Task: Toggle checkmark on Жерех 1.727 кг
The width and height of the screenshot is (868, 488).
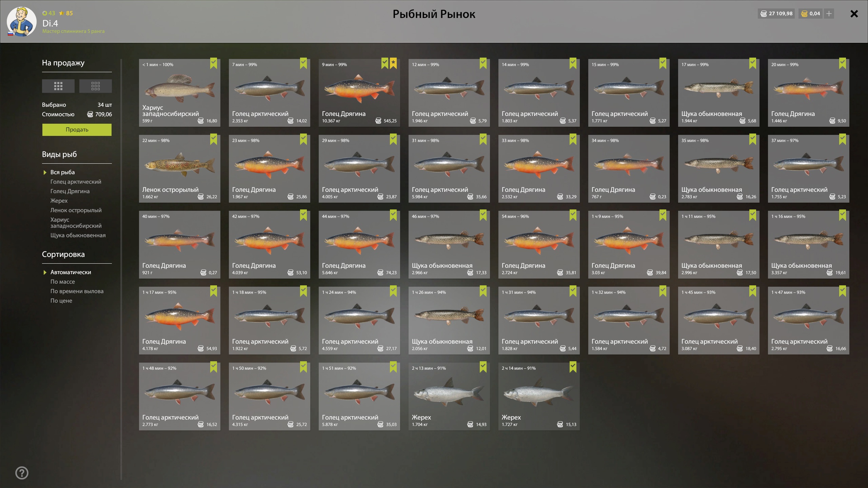Action: tap(573, 367)
